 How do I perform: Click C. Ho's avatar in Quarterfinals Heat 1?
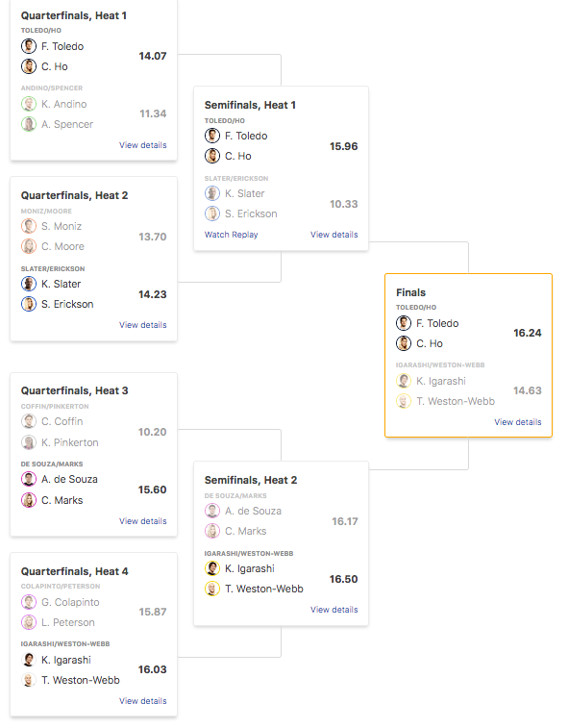(29, 66)
